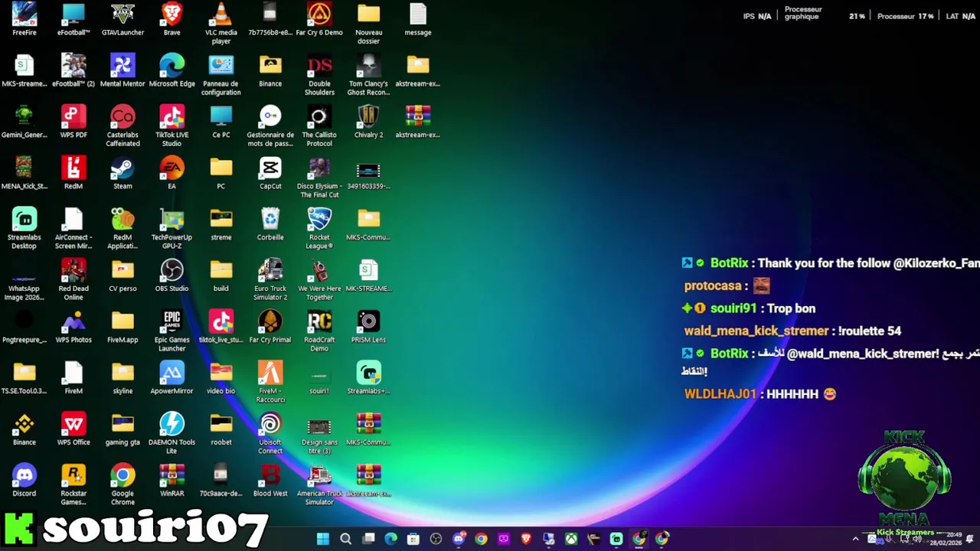
Task: Select the WPS Office desktop icon
Action: tap(73, 430)
